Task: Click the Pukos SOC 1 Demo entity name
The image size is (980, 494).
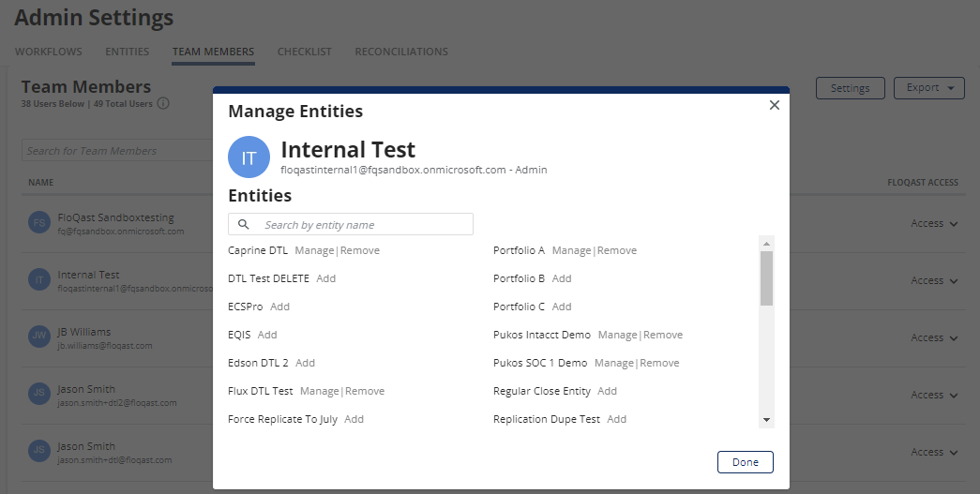Action: [540, 363]
